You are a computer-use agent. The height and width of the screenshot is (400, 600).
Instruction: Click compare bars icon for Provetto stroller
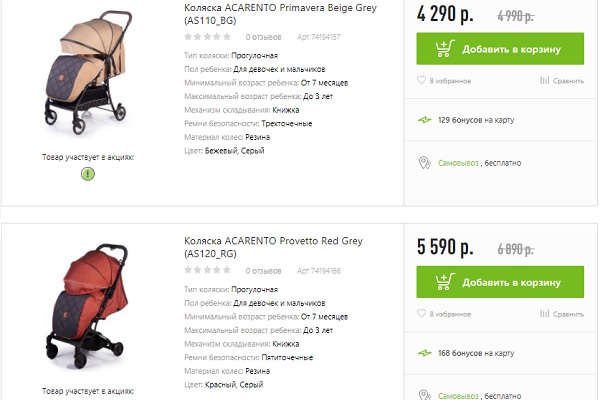545,314
